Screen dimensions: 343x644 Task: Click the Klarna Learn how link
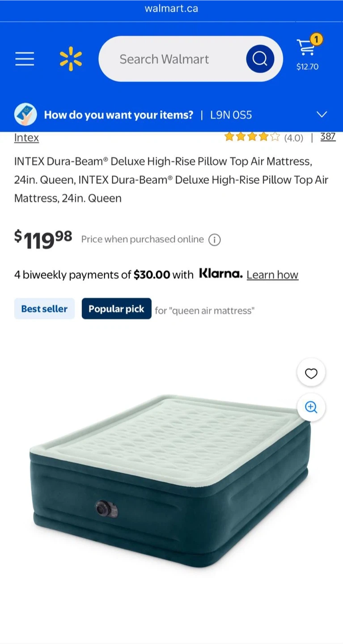[272, 275]
